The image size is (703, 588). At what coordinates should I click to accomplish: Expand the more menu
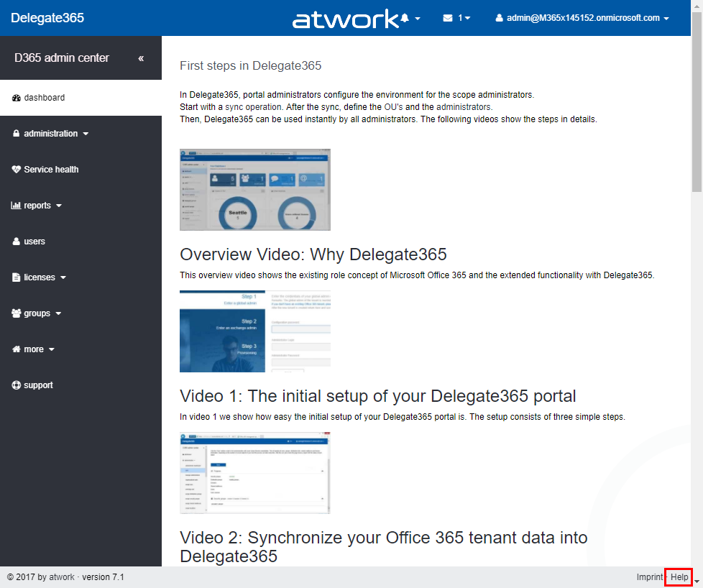click(34, 349)
